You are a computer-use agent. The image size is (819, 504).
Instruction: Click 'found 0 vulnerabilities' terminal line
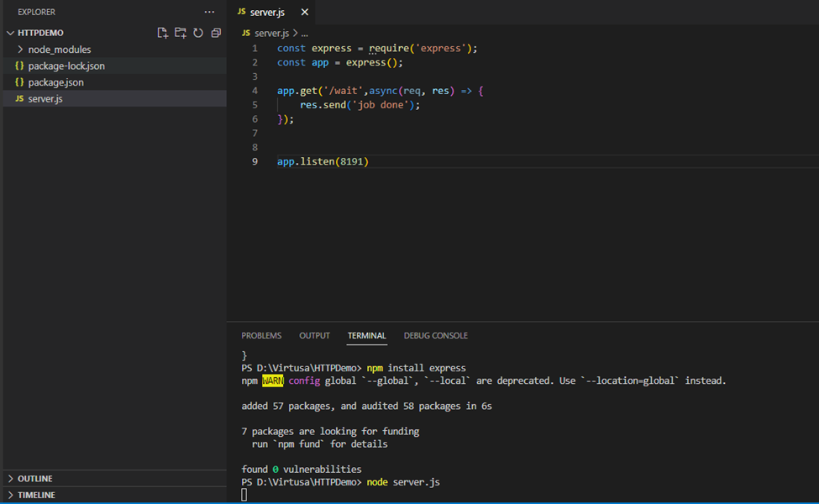tap(302, 470)
